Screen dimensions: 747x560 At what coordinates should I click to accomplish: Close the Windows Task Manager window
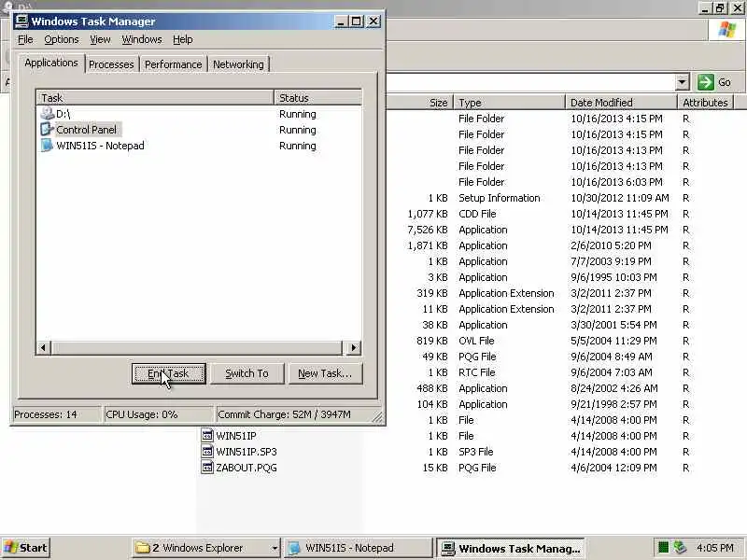point(373,21)
